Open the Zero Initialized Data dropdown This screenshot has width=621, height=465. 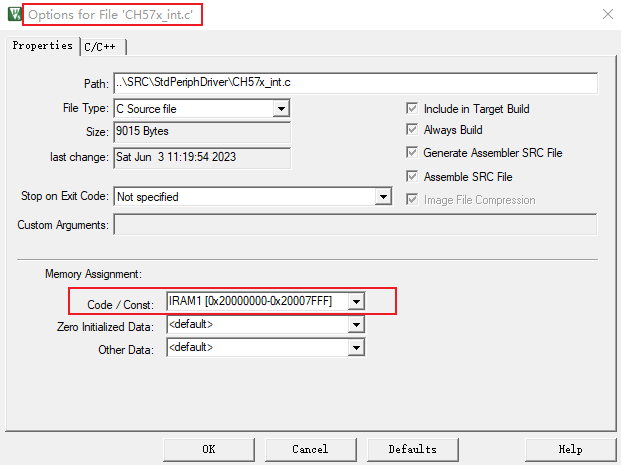[x=355, y=325]
